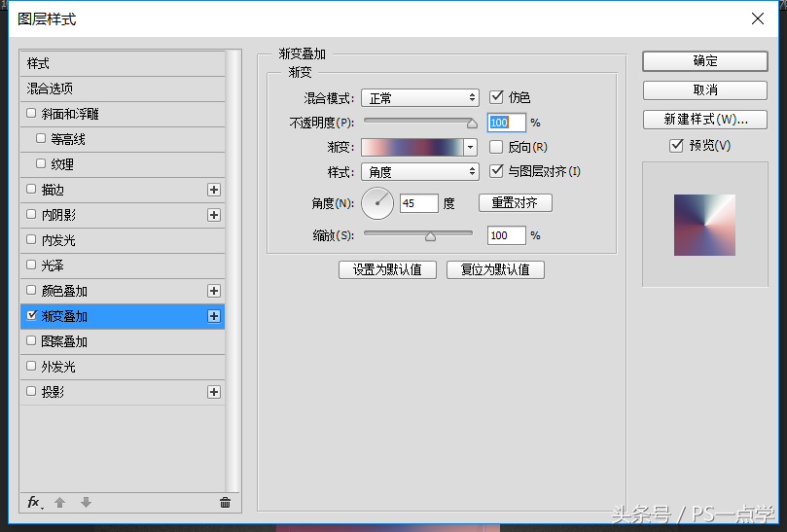Click the 重置对齐 button
This screenshot has height=532, width=787.
(x=516, y=202)
